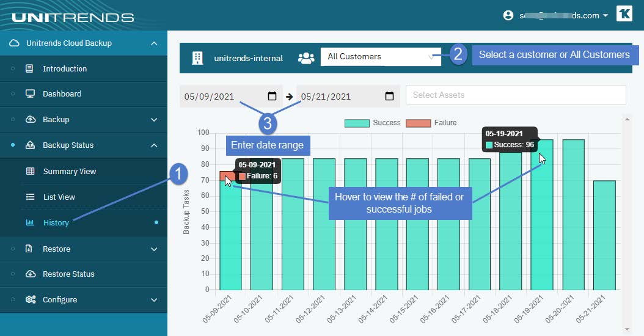644x336 pixels.
Task: Click the building icon beside unitrends-internal
Action: pos(197,58)
